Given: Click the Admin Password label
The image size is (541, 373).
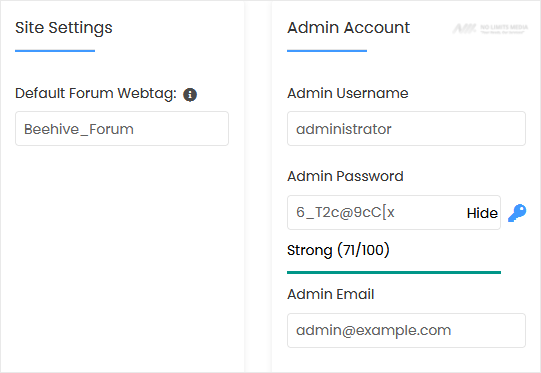Looking at the screenshot, I should tap(345, 176).
